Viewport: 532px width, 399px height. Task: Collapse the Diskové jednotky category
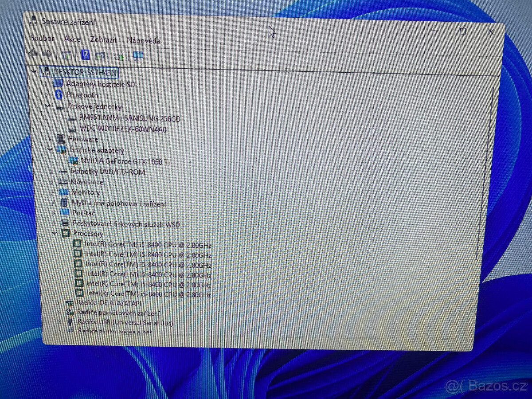point(48,106)
